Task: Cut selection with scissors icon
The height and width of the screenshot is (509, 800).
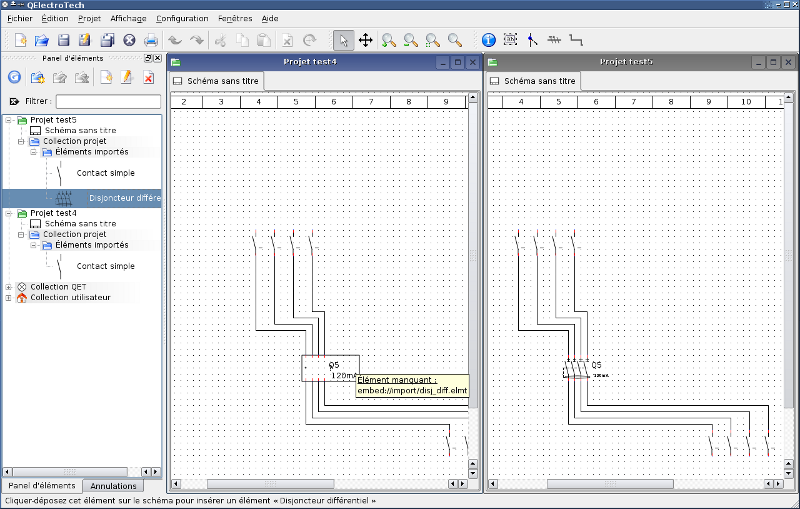Action: click(220, 40)
